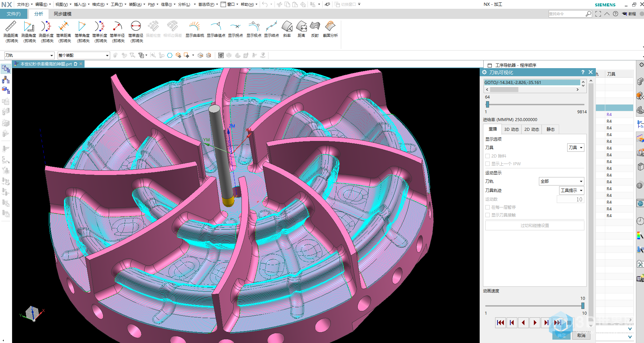This screenshot has width=644, height=343.
Task: Switch to the 同步建模 ribbon tab
Action: coord(63,14)
